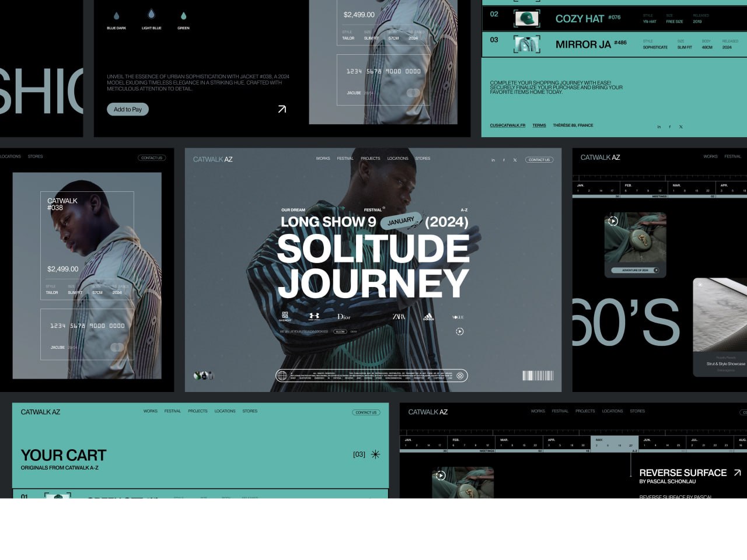The image size is (747, 560).
Task: Click LinkedIn icon in Solitude Journey header
Action: tap(493, 160)
